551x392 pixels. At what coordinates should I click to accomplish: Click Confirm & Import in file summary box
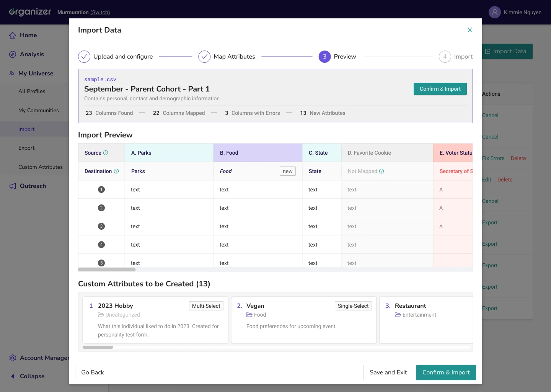tap(440, 89)
